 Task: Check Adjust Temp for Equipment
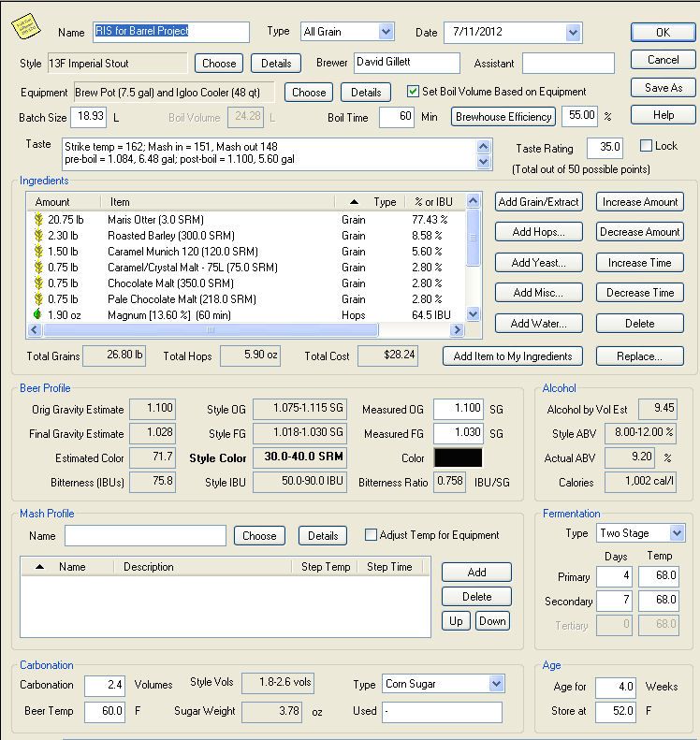click(371, 535)
